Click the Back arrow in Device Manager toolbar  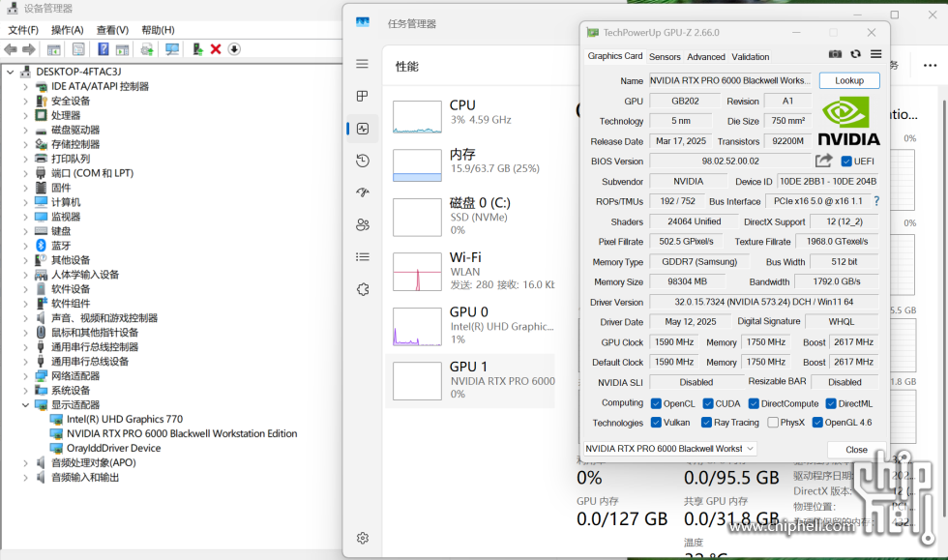pos(11,49)
